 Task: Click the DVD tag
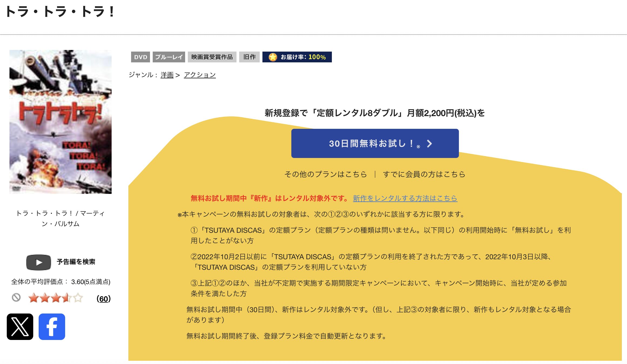coord(141,57)
